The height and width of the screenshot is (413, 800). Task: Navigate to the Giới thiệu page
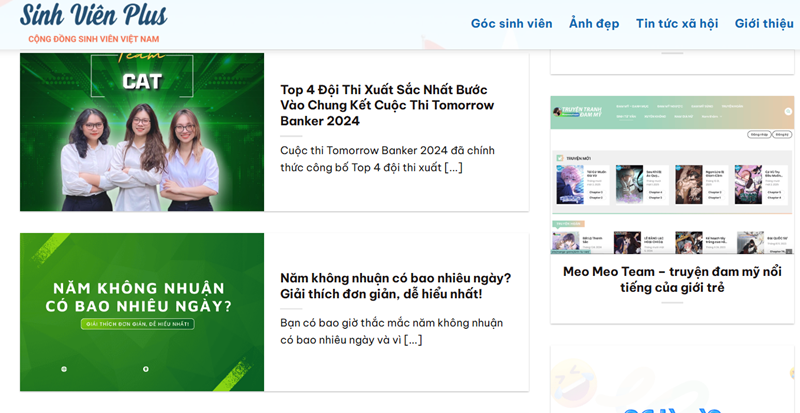tap(764, 23)
